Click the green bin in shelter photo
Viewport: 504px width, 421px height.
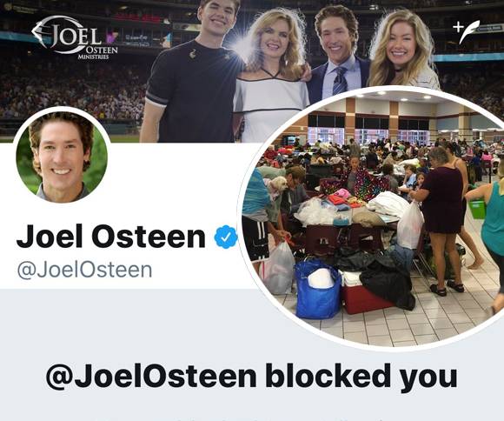pos(477,209)
